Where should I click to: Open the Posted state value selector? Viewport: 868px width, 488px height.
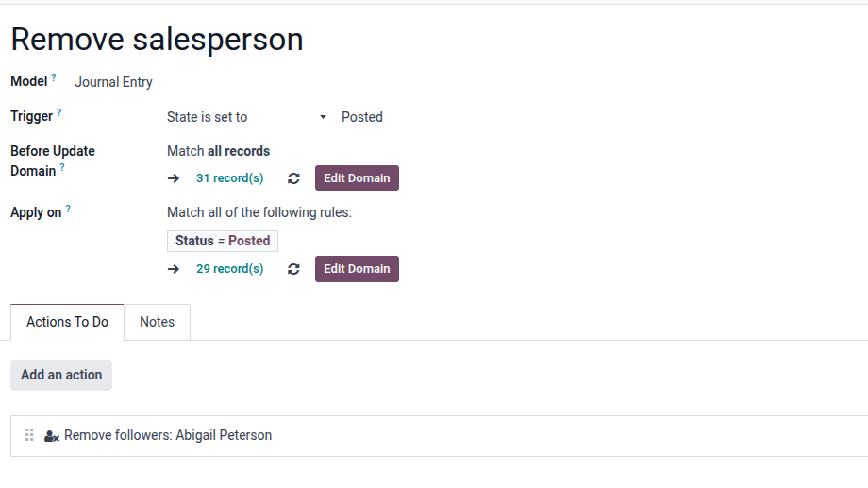click(x=362, y=117)
